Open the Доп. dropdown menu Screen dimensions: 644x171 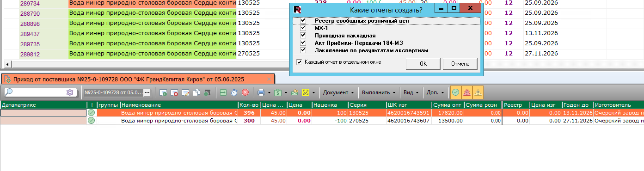tap(435, 92)
